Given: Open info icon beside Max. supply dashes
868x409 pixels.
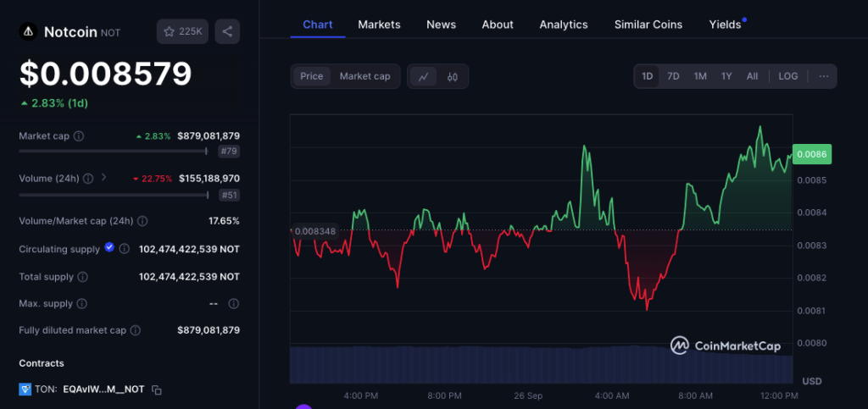Looking at the screenshot, I should (234, 303).
